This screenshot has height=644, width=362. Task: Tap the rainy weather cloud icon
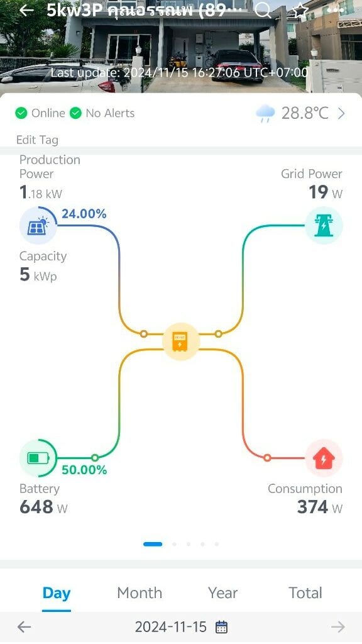[265, 113]
